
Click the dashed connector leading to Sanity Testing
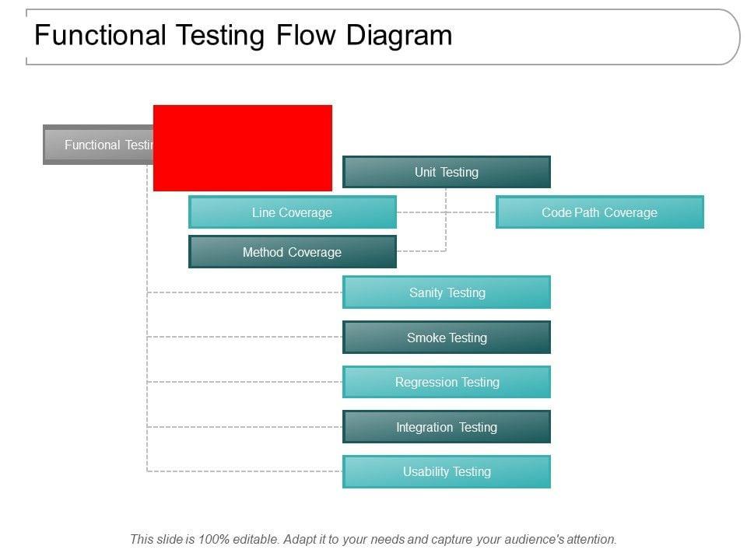tap(245, 292)
